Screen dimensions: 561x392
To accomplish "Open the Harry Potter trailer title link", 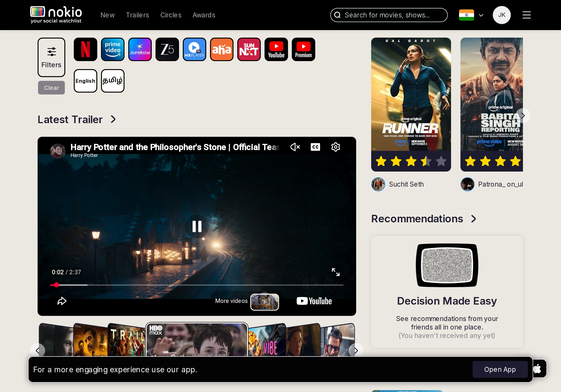I will [x=175, y=147].
